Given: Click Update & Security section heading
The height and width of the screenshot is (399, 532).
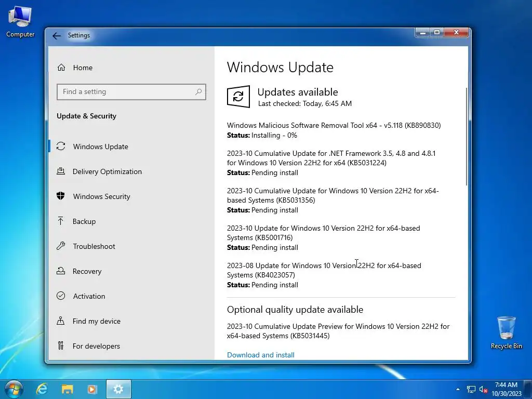Looking at the screenshot, I should (87, 116).
